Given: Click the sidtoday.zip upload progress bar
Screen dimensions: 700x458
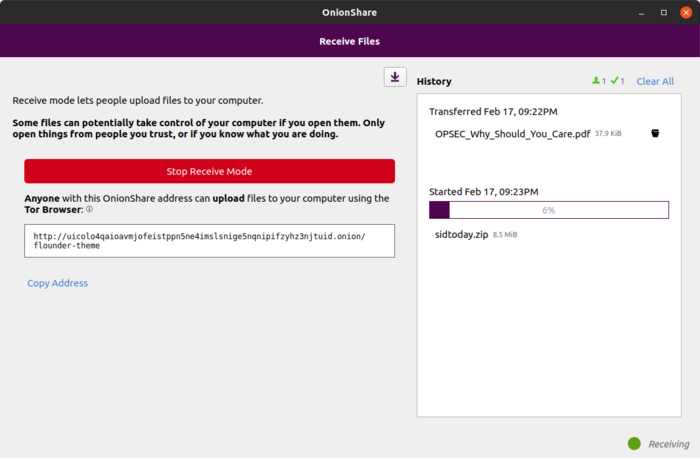Looking at the screenshot, I should (x=549, y=210).
